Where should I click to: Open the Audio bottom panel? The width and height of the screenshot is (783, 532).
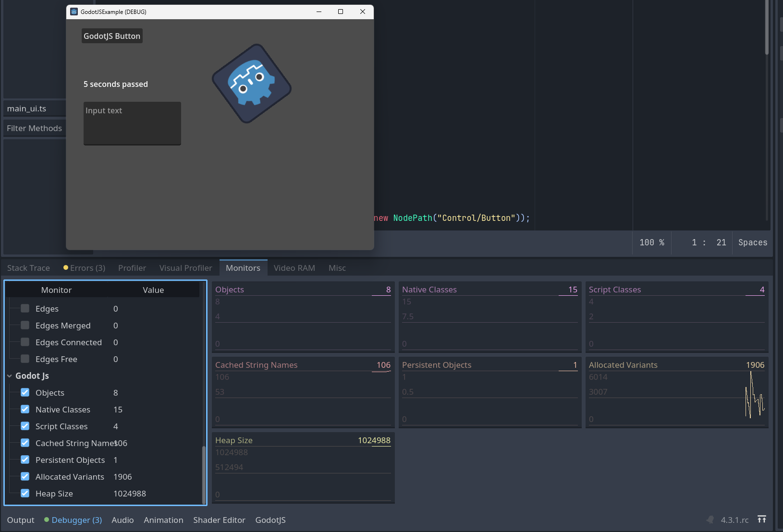[122, 520]
